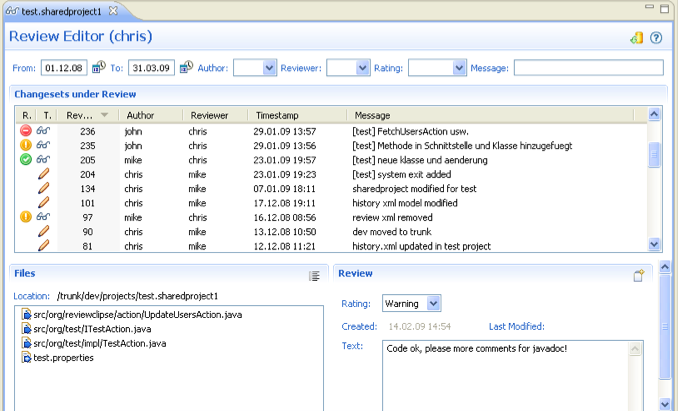Click changeset table scroll down arrow
Viewport: 678px width, 411px height.
(x=654, y=244)
